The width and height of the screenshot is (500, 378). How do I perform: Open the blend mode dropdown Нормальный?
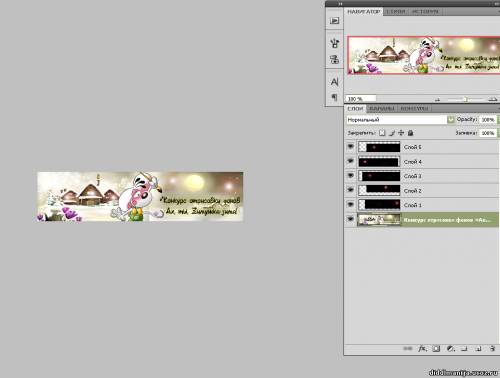point(400,120)
